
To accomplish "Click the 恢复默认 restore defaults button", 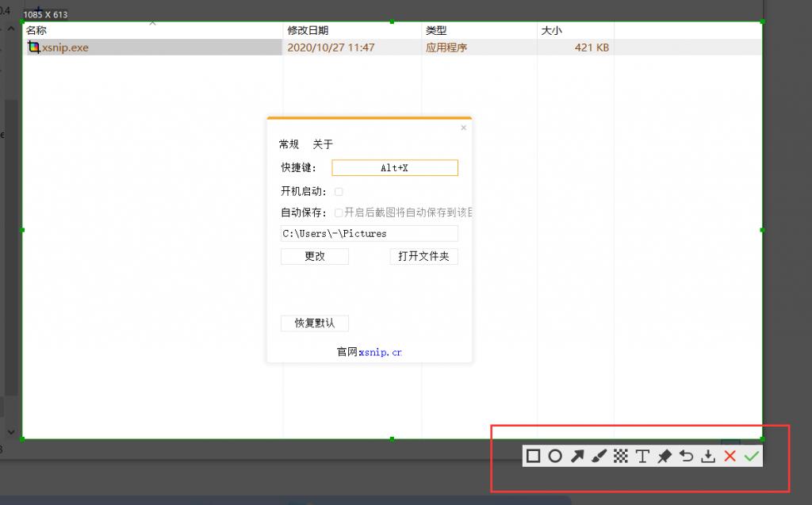I will coord(314,323).
